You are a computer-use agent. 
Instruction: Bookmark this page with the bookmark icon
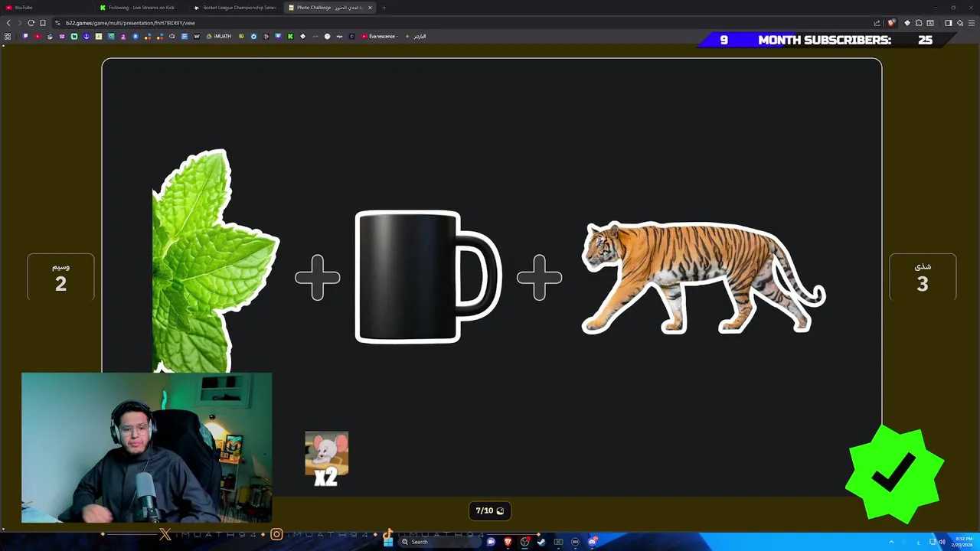[x=43, y=23]
